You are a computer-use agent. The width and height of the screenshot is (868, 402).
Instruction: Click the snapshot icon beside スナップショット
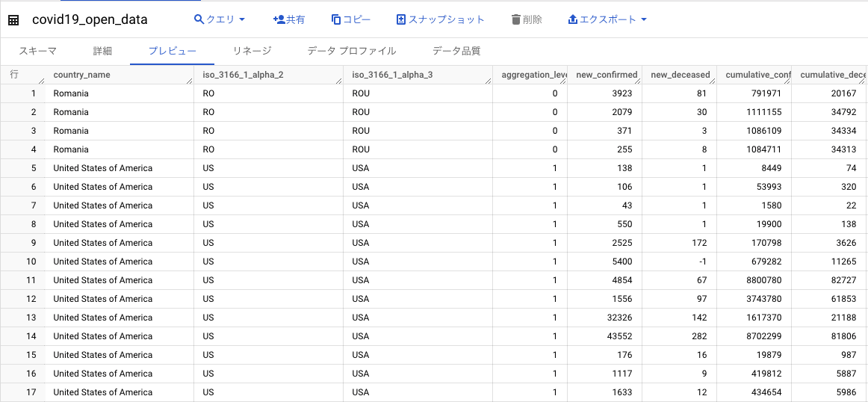[x=401, y=19]
